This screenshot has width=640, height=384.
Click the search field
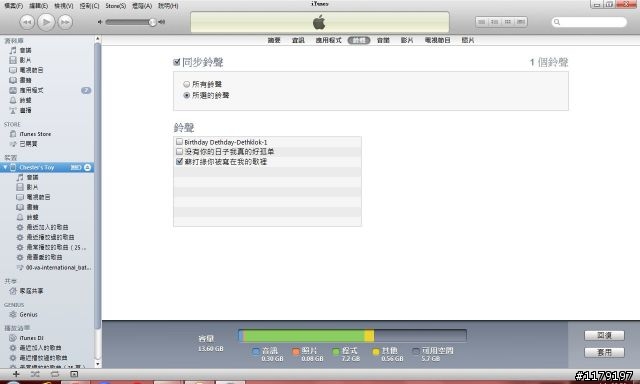pos(589,22)
